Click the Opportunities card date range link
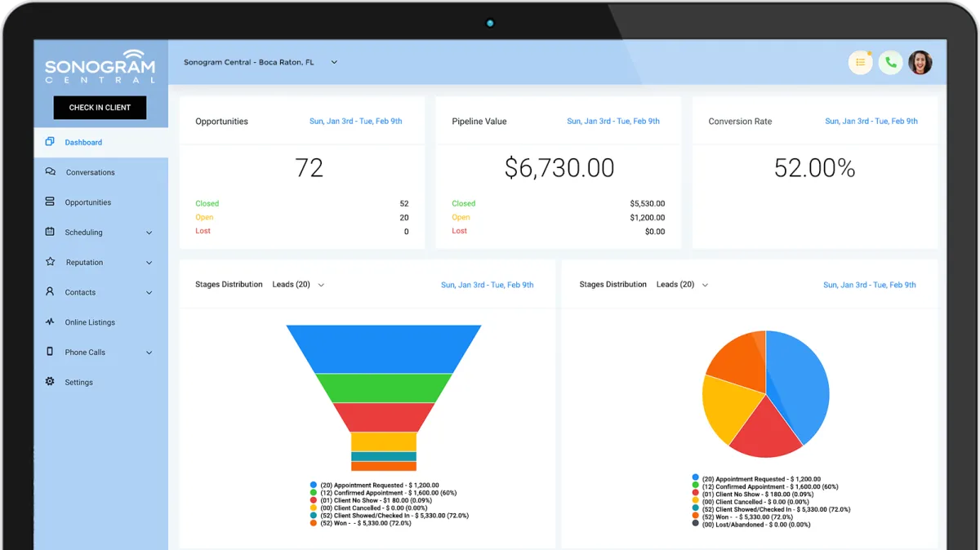Image resolution: width=980 pixels, height=550 pixels. [355, 121]
